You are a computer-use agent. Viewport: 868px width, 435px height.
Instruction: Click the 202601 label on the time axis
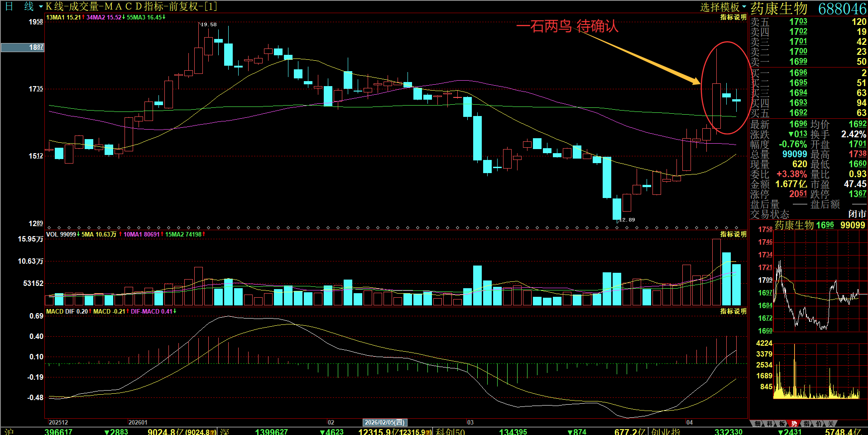click(138, 422)
